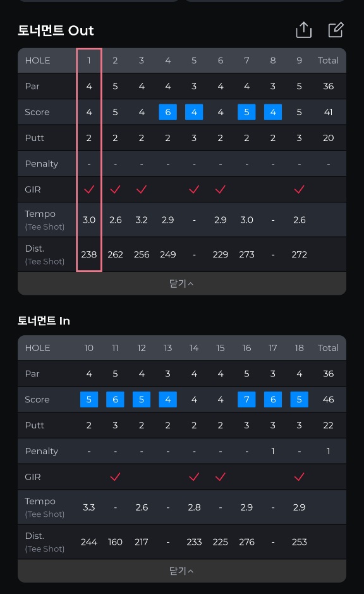
Task: Click the blue score 6 on hole 4
Action: [167, 112]
